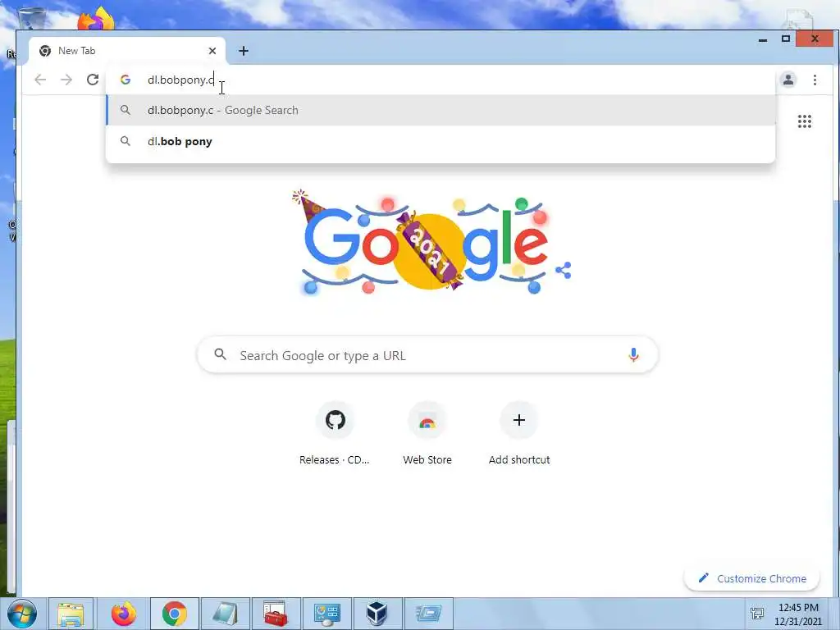Open the GitHub Releases shortcut
Screen dimensions: 840x630
(336, 420)
